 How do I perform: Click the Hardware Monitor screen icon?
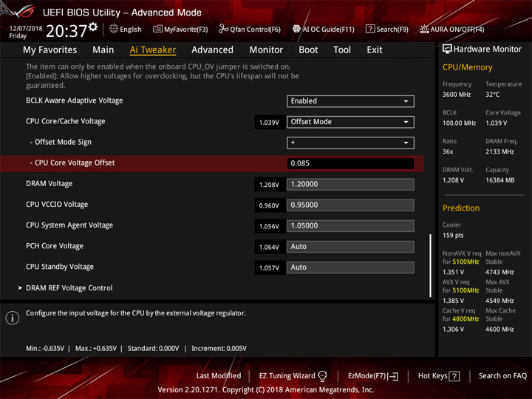(x=447, y=49)
